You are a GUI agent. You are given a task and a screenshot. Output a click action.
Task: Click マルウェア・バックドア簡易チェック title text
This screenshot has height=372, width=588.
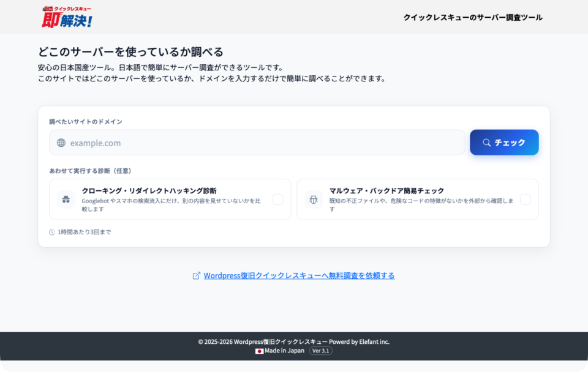click(386, 191)
